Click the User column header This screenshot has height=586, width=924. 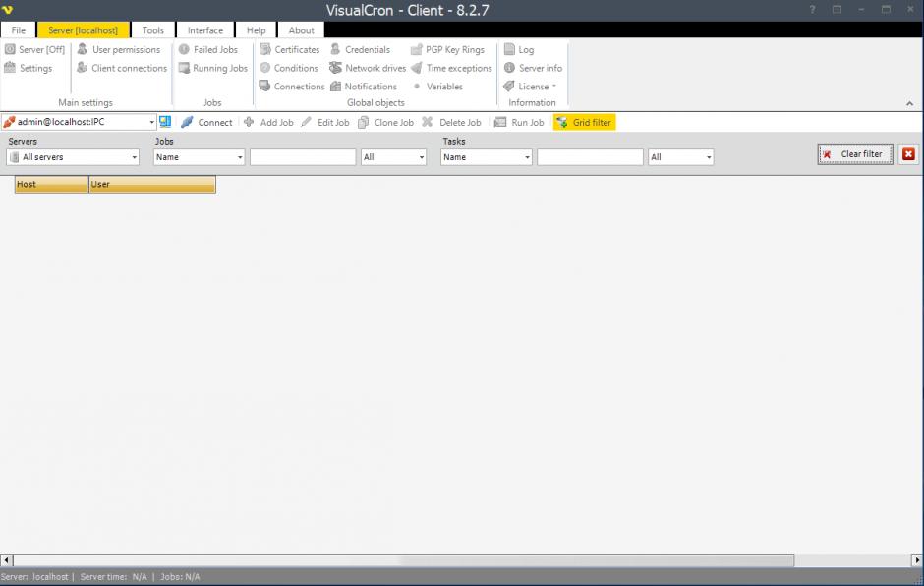pos(152,184)
